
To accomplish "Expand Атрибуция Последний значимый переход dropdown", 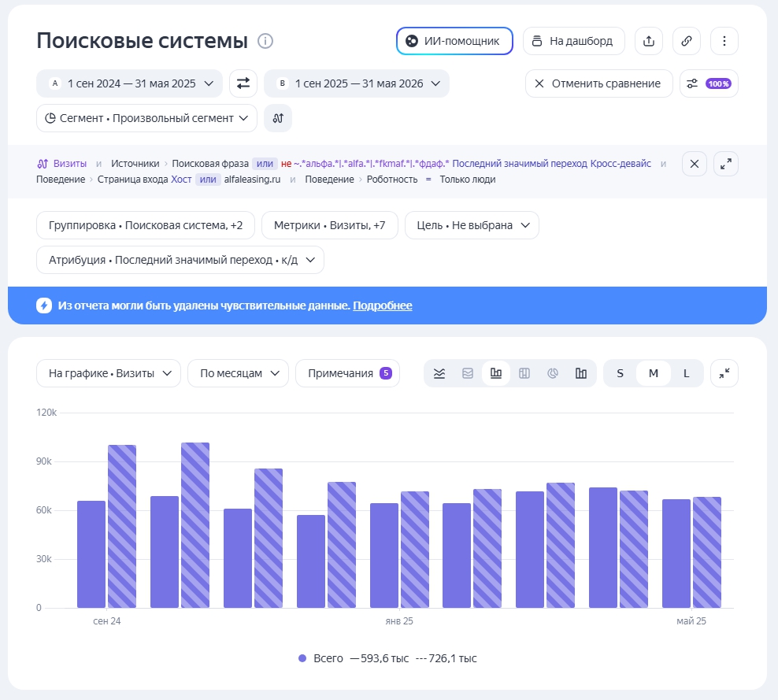I will [180, 260].
